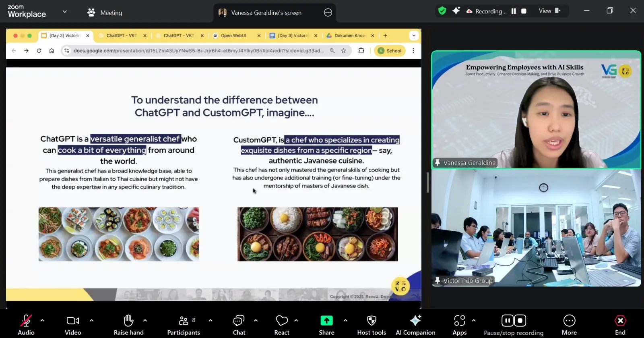The width and height of the screenshot is (644, 338).
Task: Click the AI Companion sparkle at top
Action: 456,11
